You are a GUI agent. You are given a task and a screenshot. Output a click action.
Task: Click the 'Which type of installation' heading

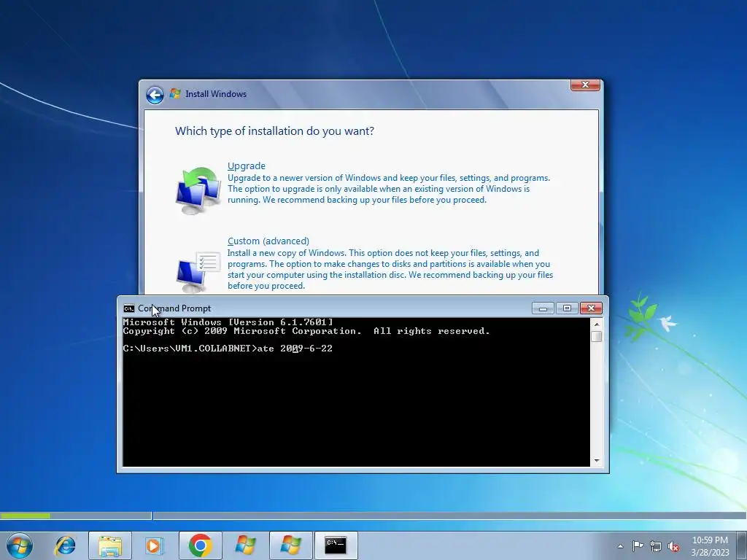[x=274, y=131]
